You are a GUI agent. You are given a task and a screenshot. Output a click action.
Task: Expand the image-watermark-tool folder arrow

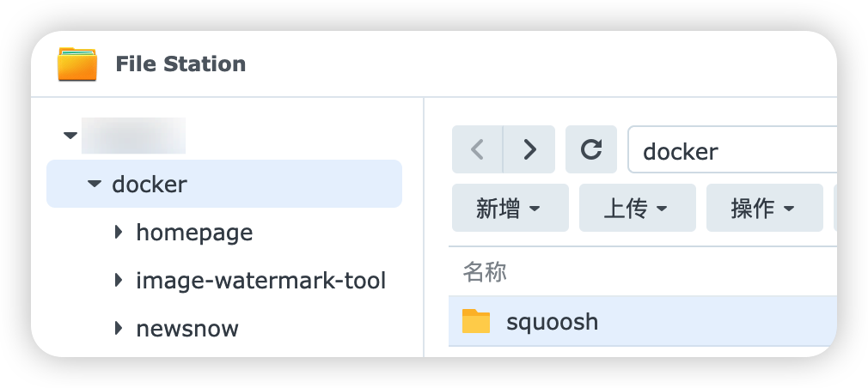pyautogui.click(x=119, y=280)
